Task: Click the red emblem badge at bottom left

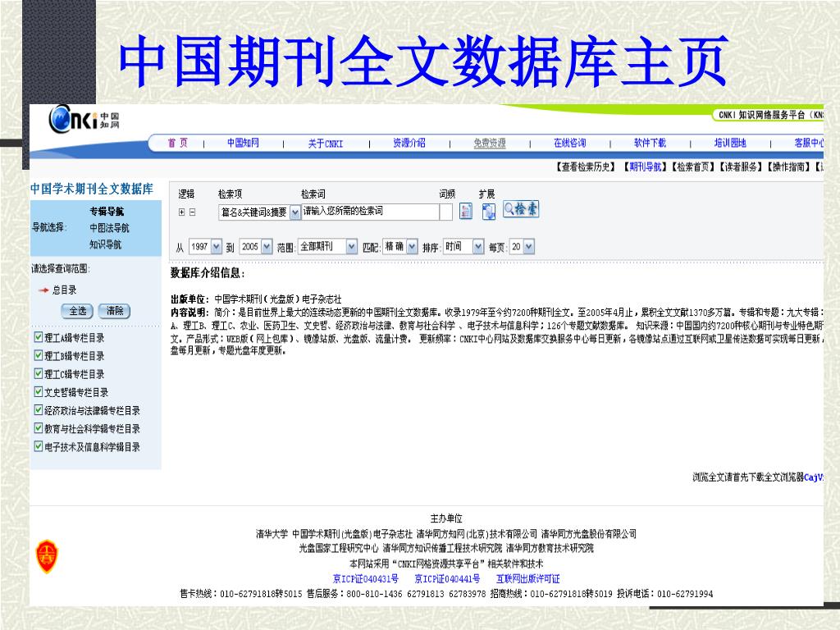Action: click(x=47, y=556)
